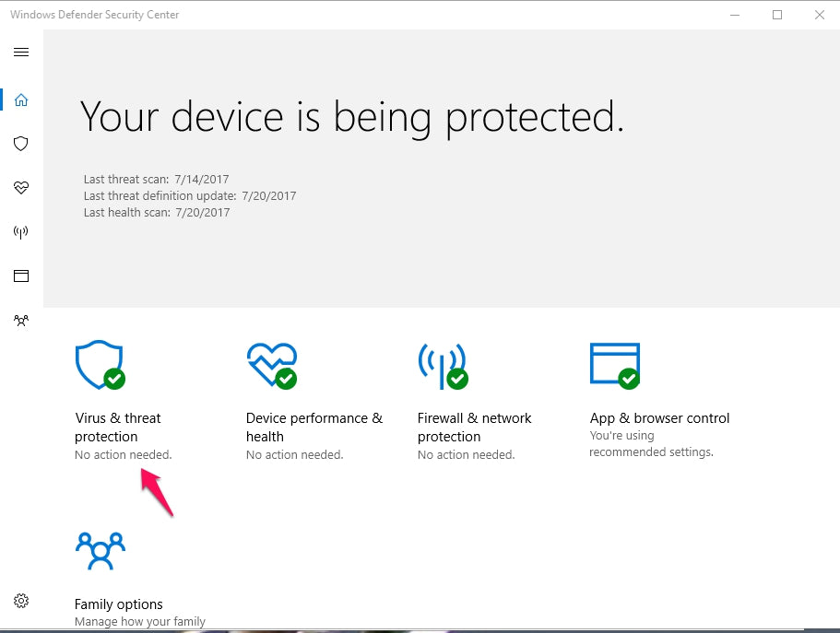Screen dimensions: 840x633
Task: Open the Device performance & health link
Action: click(314, 428)
